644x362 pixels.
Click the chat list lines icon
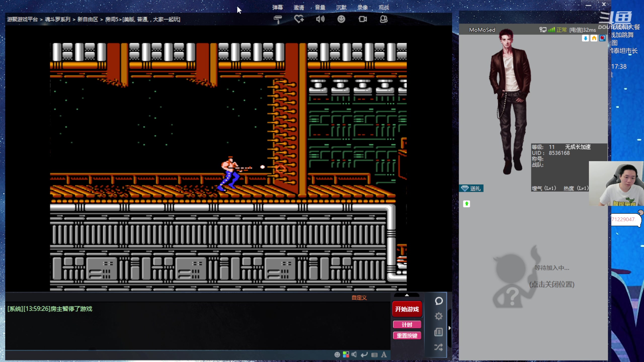pos(374,355)
